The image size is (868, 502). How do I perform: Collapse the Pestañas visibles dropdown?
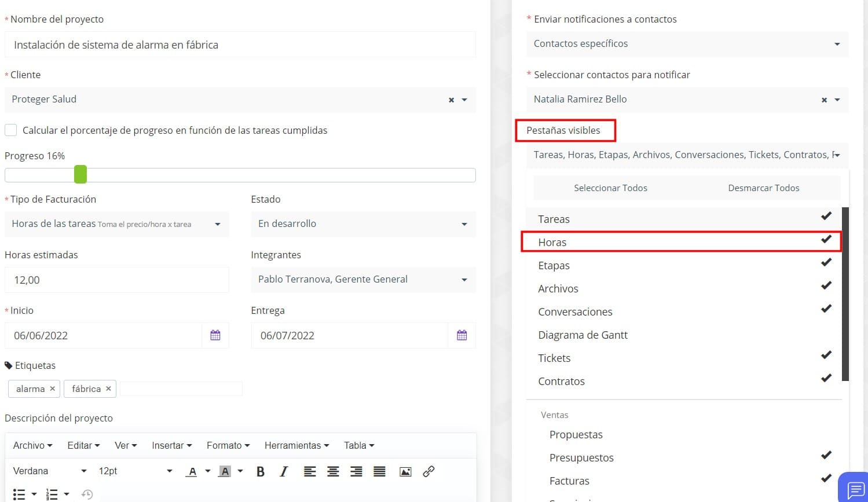pos(687,155)
